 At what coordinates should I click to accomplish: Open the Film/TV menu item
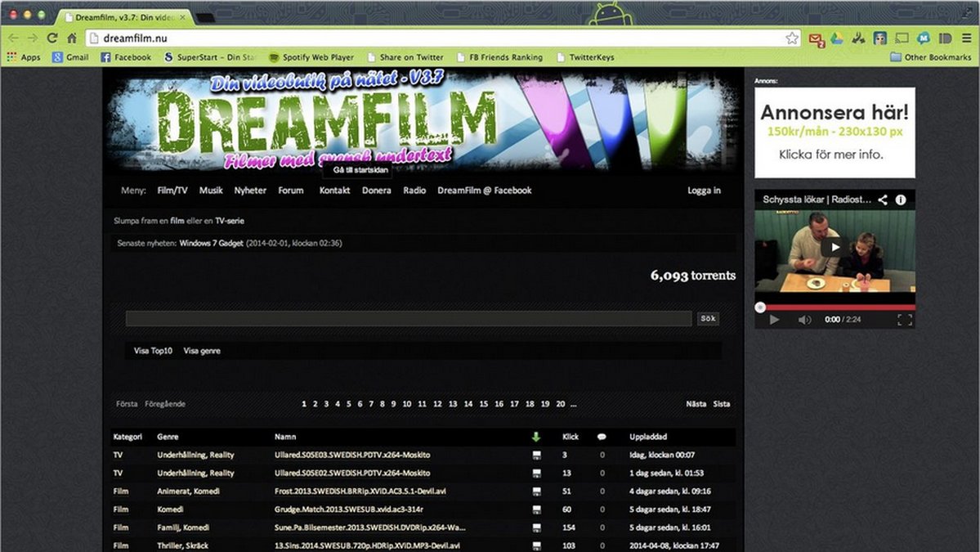click(172, 191)
